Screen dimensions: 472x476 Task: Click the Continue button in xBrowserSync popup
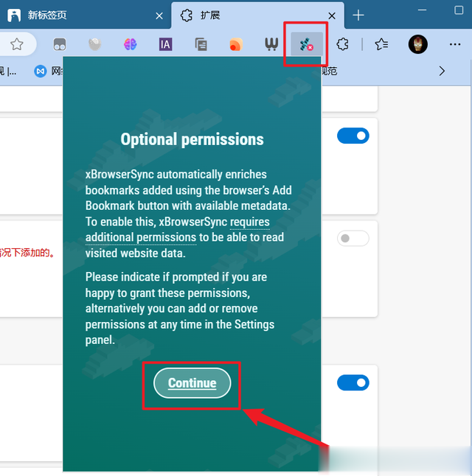(x=192, y=383)
